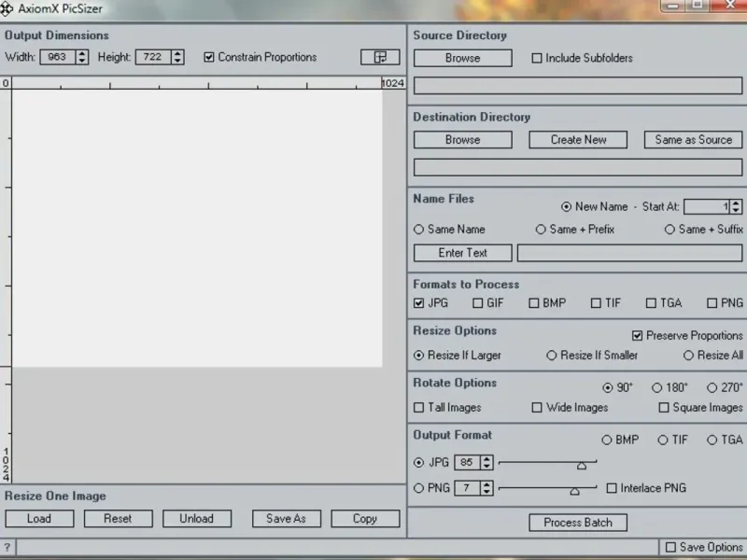
Task: Click the Source Directory path field
Action: (578, 86)
